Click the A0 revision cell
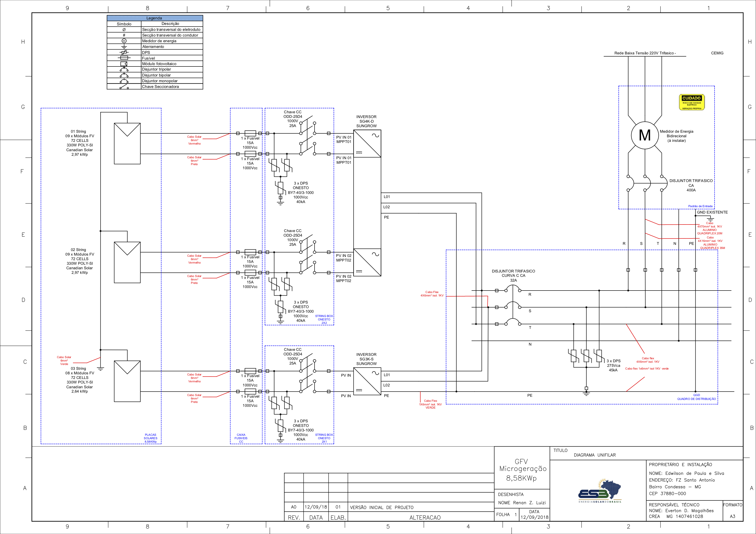 click(x=294, y=507)
